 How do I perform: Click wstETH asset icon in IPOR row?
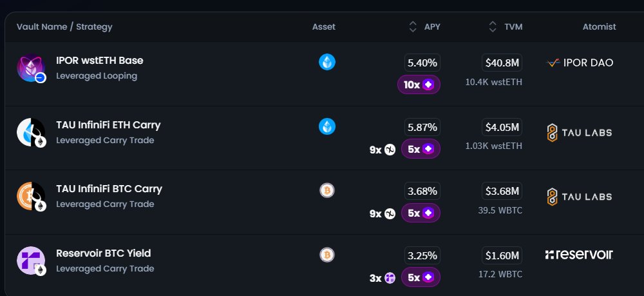(327, 62)
